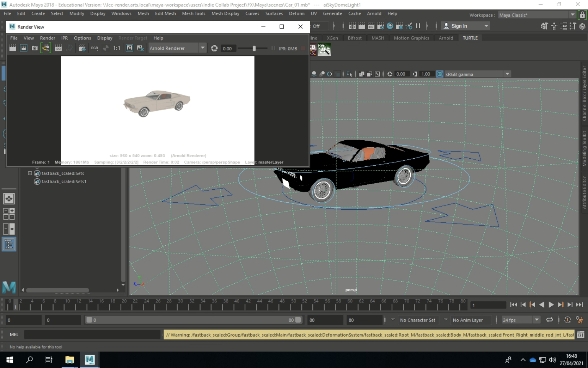Toggle timeline loop playback mode
The height and width of the screenshot is (368, 588).
549,320
